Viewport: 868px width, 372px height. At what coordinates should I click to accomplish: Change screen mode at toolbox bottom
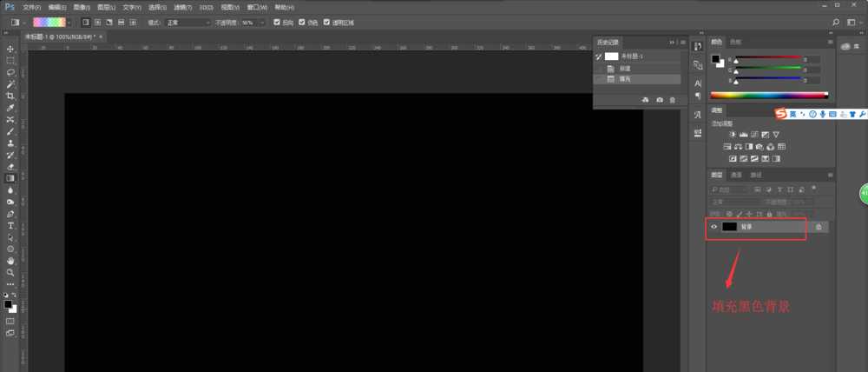10,333
